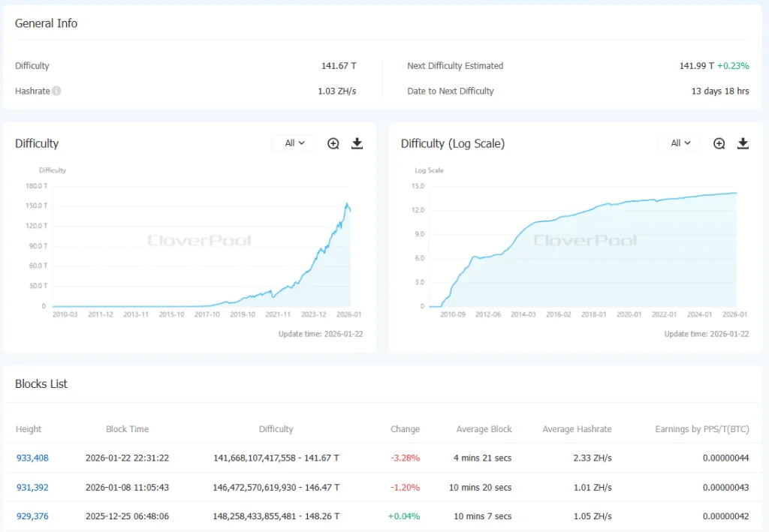The width and height of the screenshot is (769, 532).
Task: Click the +0.23% next difficulty estimate
Action: [733, 66]
